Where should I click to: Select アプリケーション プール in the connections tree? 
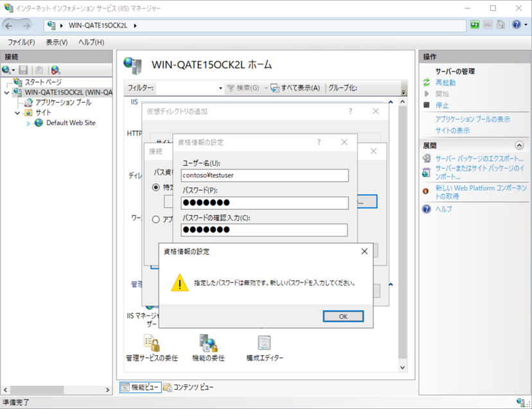(63, 102)
